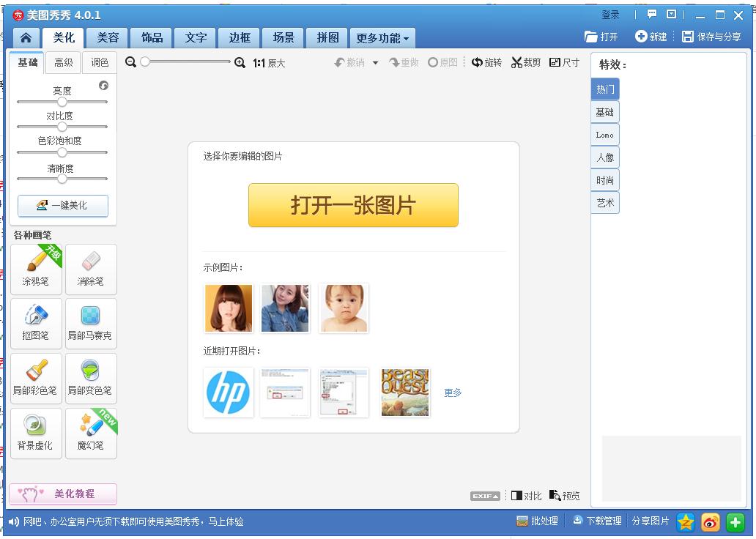The image size is (756, 539).
Task: Click the 一键美化 one-click beautify button
Action: 63,206
